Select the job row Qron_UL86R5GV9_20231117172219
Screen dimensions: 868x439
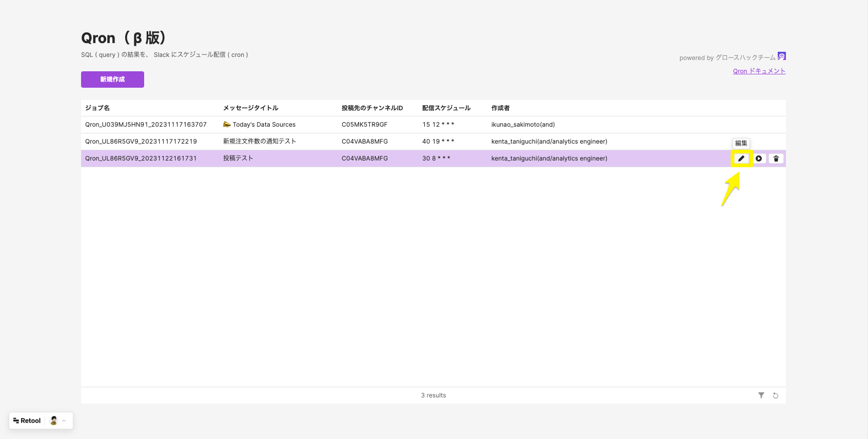[x=141, y=142]
